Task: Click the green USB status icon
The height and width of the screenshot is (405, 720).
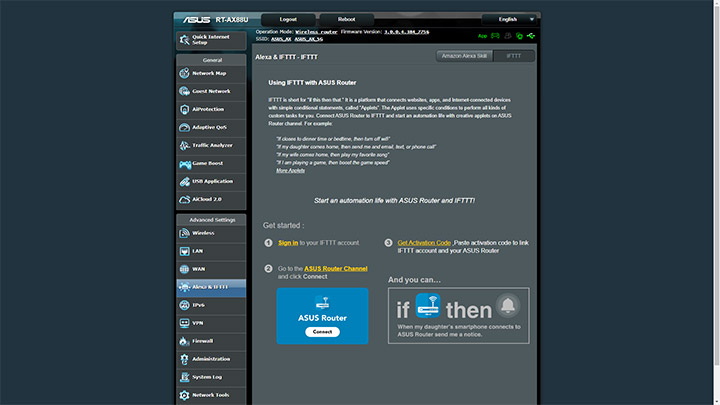Action: [x=531, y=36]
